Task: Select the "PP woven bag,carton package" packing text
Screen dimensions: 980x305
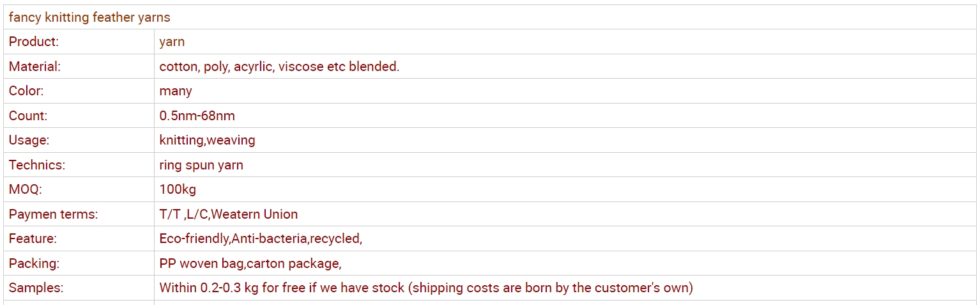Action: pos(250,263)
